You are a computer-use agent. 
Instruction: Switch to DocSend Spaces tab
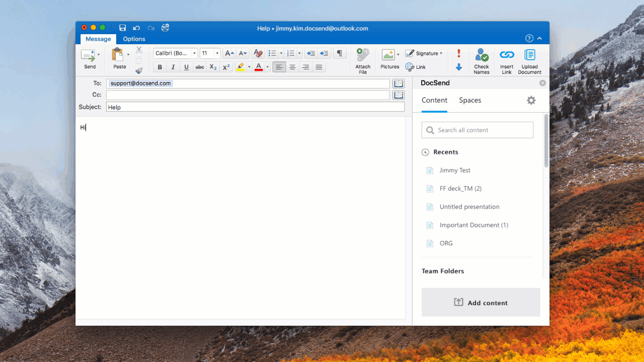click(x=470, y=101)
